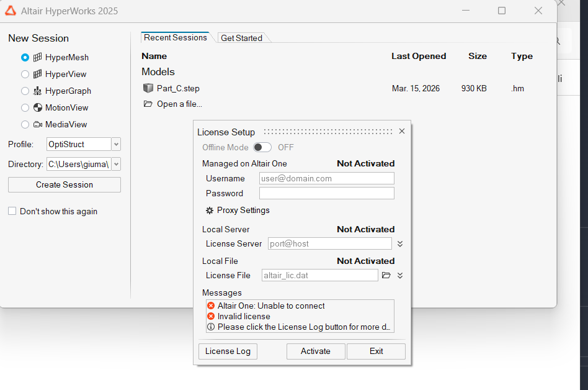Click the Type column header

pyautogui.click(x=522, y=57)
